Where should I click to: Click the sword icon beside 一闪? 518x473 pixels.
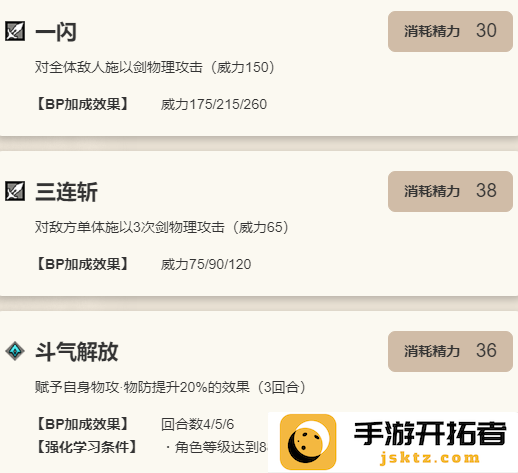click(x=15, y=31)
